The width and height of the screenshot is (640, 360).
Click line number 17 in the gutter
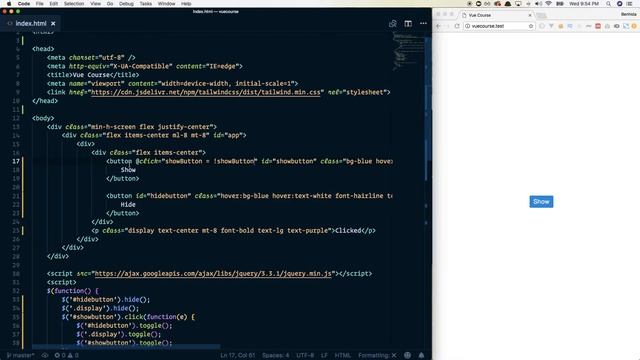click(x=16, y=161)
